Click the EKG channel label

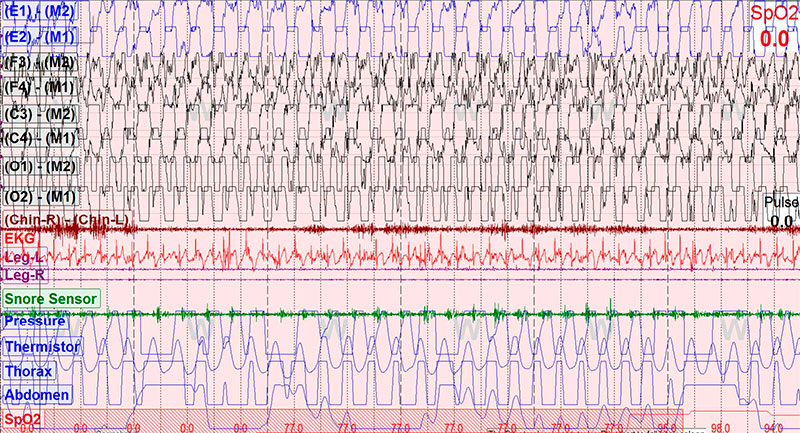[x=19, y=238]
